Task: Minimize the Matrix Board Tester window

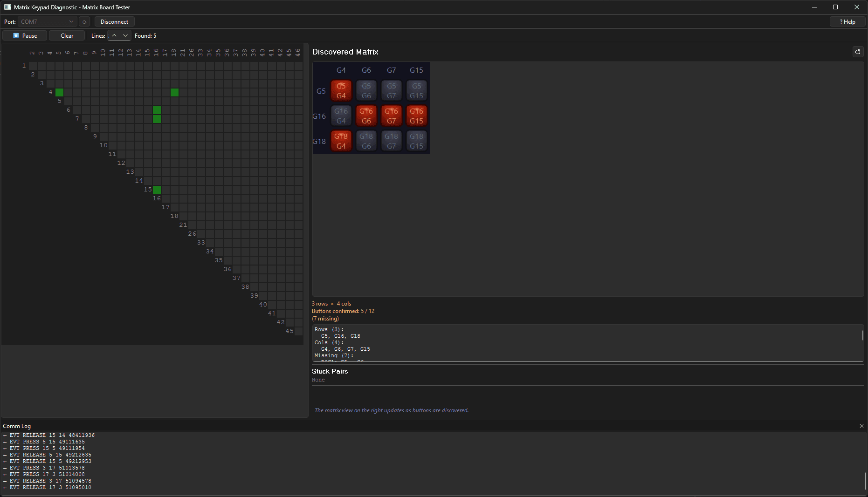Action: (814, 7)
